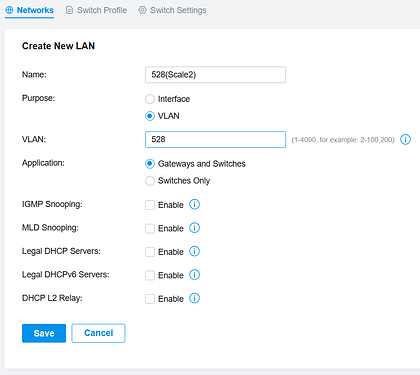Click the Legal DHCPv6 Servers label
The image size is (420, 375).
(x=66, y=274)
